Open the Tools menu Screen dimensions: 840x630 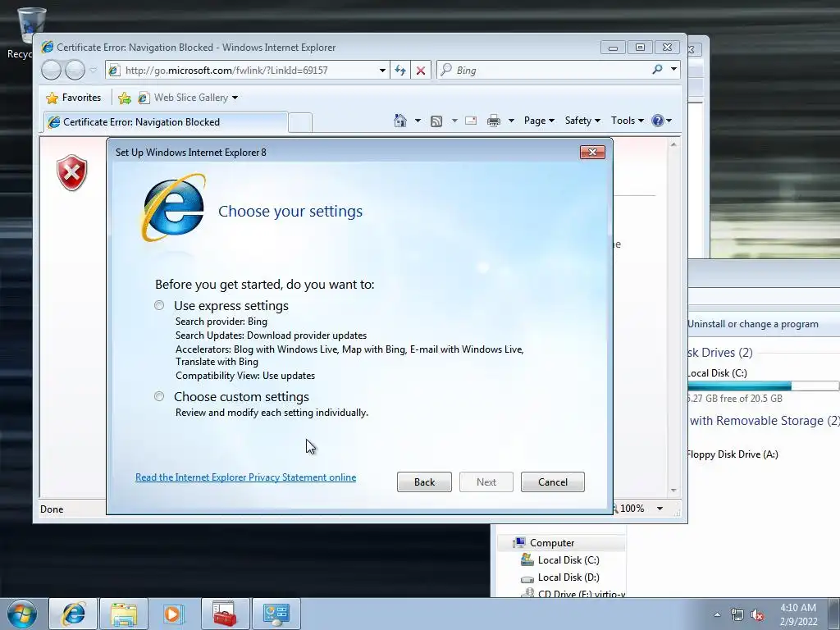(628, 121)
